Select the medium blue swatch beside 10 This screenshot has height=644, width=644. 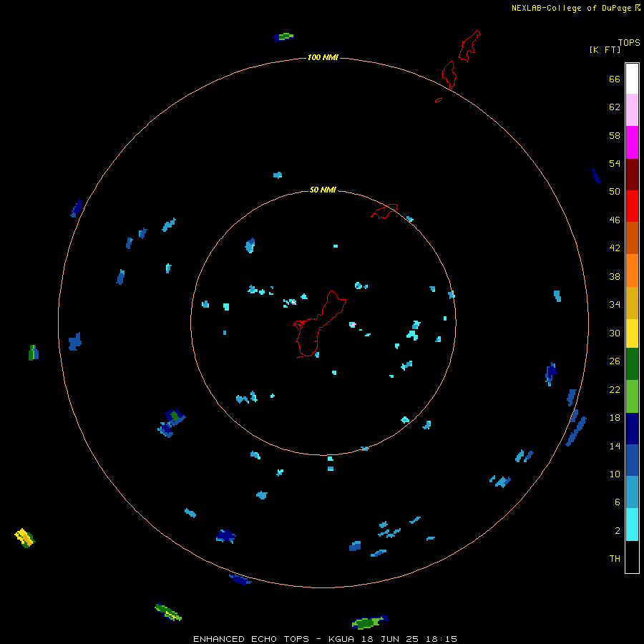click(x=632, y=460)
